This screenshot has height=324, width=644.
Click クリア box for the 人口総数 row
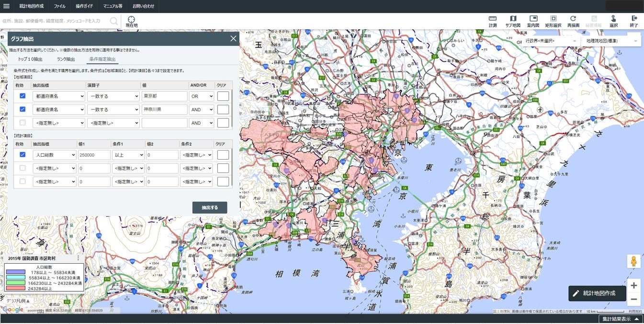point(223,155)
